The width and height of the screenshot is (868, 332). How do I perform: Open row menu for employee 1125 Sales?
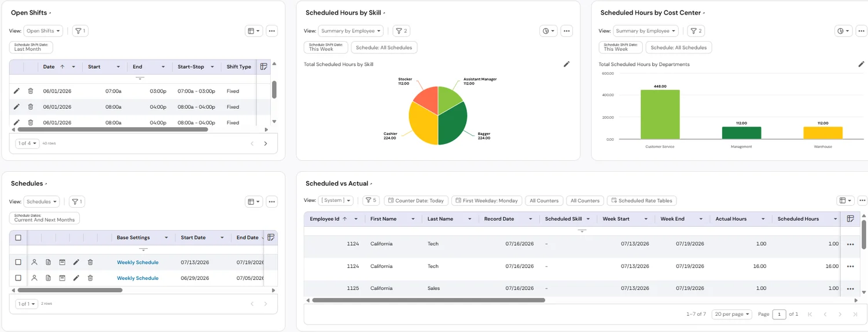[x=850, y=289]
